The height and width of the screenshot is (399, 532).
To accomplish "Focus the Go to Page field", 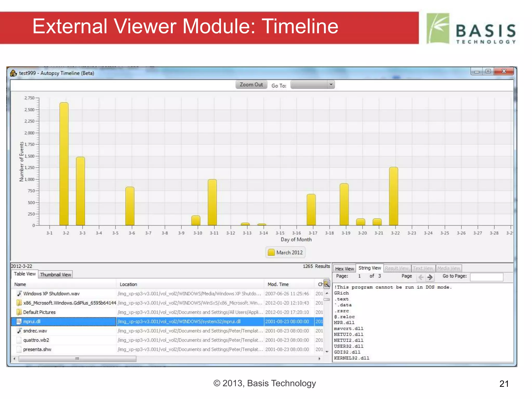I will [x=487, y=277].
